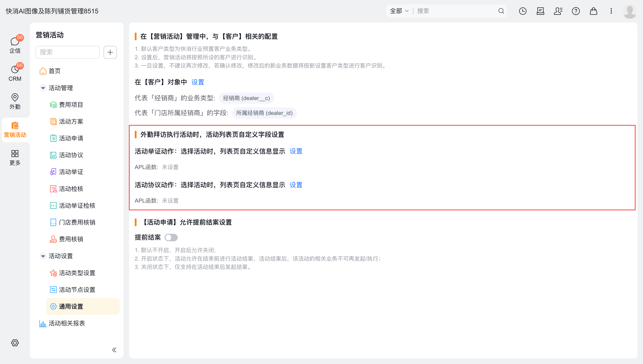Open settings gear in left rail
The width and height of the screenshot is (643, 364).
click(15, 343)
